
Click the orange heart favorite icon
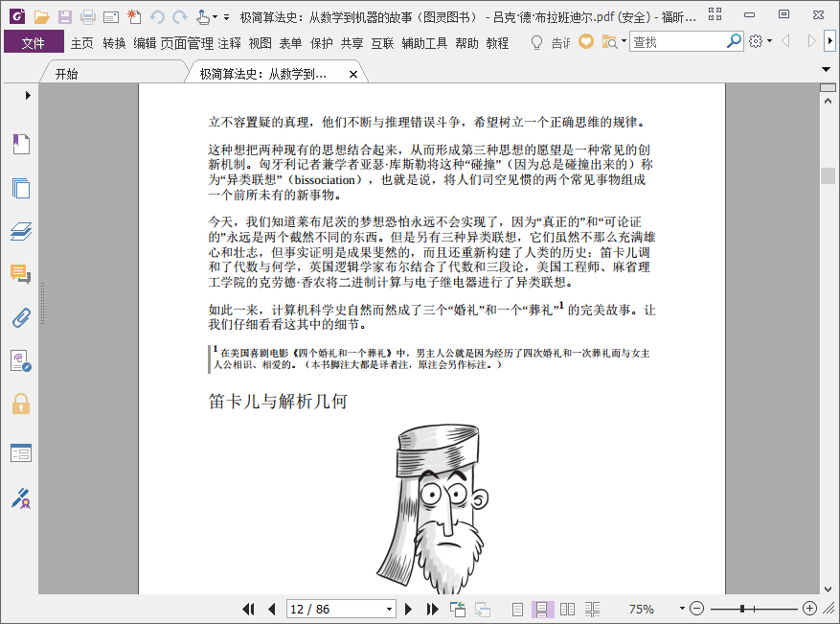[x=586, y=41]
